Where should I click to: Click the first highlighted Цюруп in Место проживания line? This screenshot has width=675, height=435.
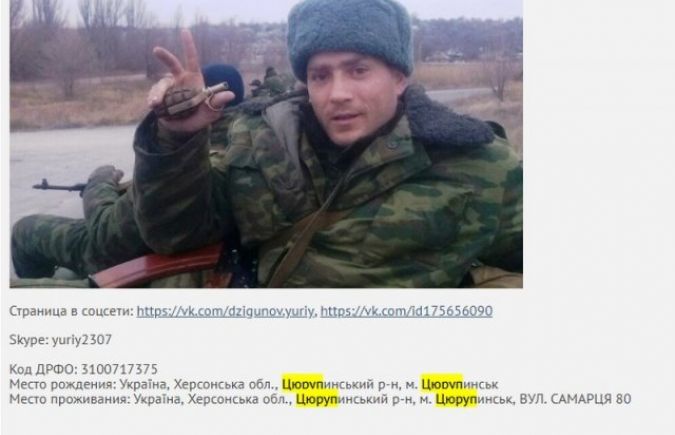pos(317,399)
